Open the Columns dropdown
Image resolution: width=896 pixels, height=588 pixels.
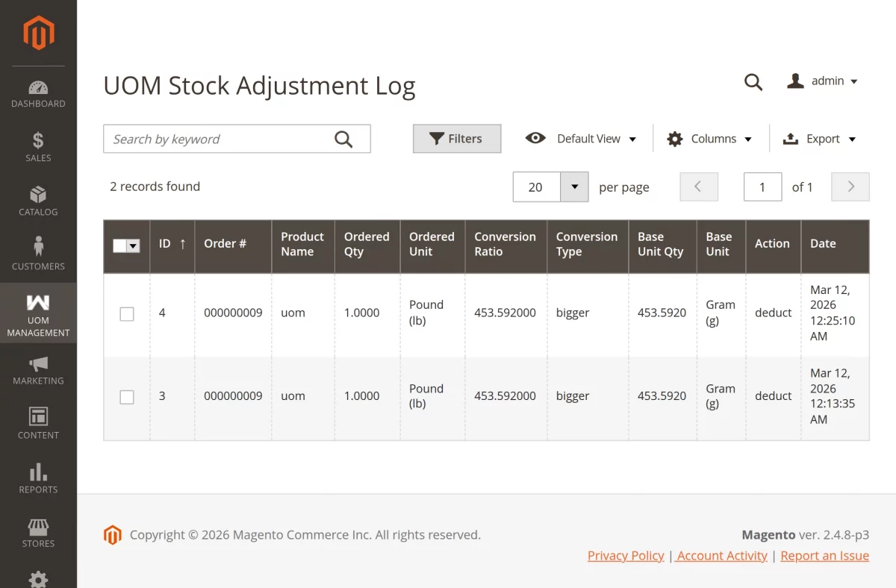tap(708, 139)
